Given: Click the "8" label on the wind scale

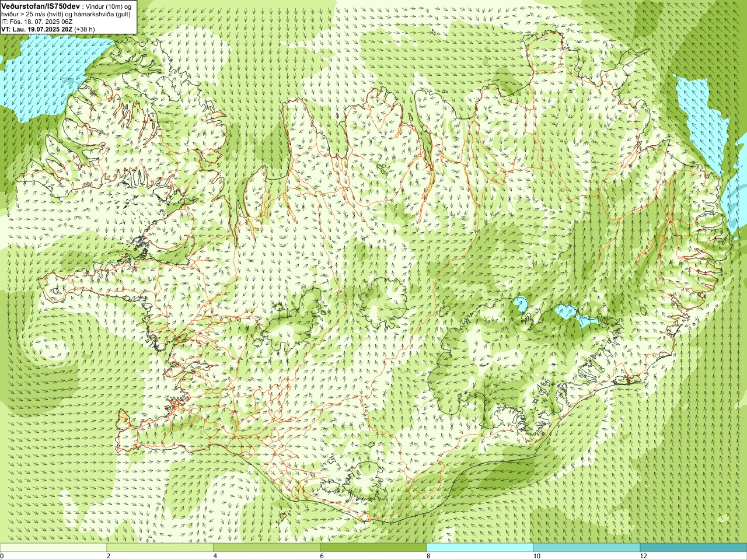Looking at the screenshot, I should pos(429,556).
